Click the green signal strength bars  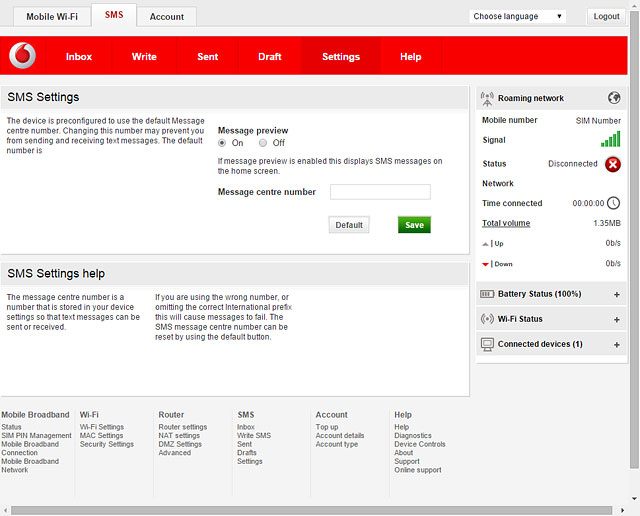tap(610, 140)
